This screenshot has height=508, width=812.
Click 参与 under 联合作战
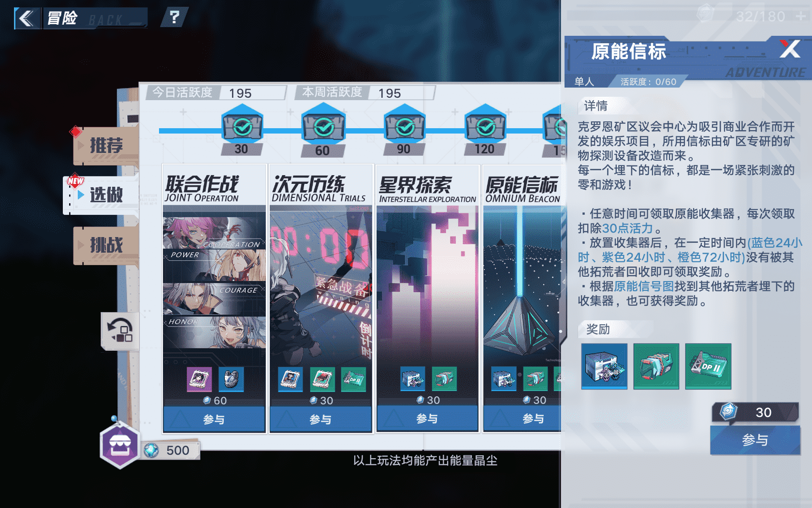point(214,419)
